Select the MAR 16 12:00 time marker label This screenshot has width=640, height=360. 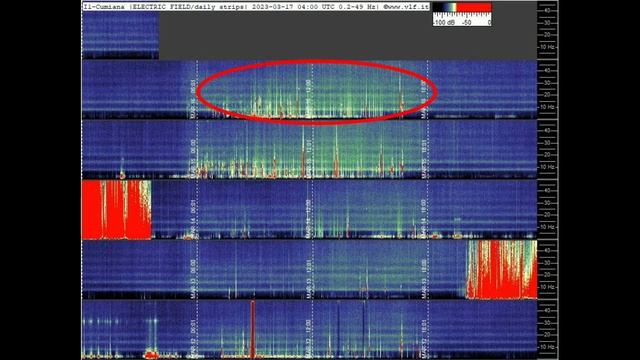coord(309,99)
